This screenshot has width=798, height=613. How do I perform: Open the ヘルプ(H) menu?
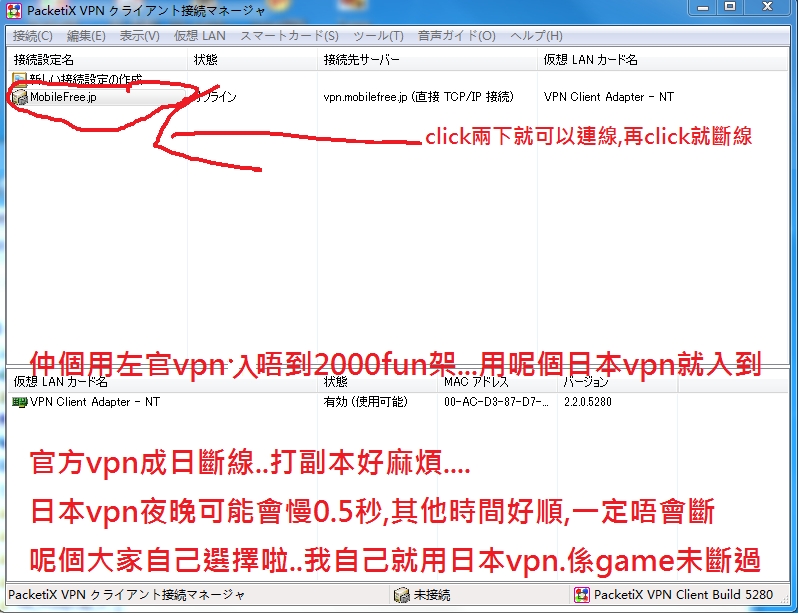(536, 36)
